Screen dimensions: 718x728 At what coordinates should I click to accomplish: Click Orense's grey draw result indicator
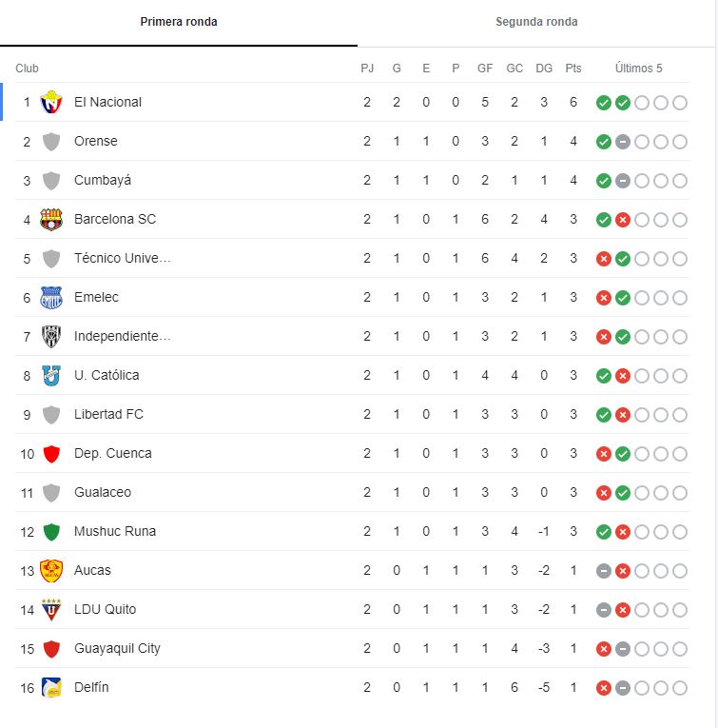click(623, 142)
